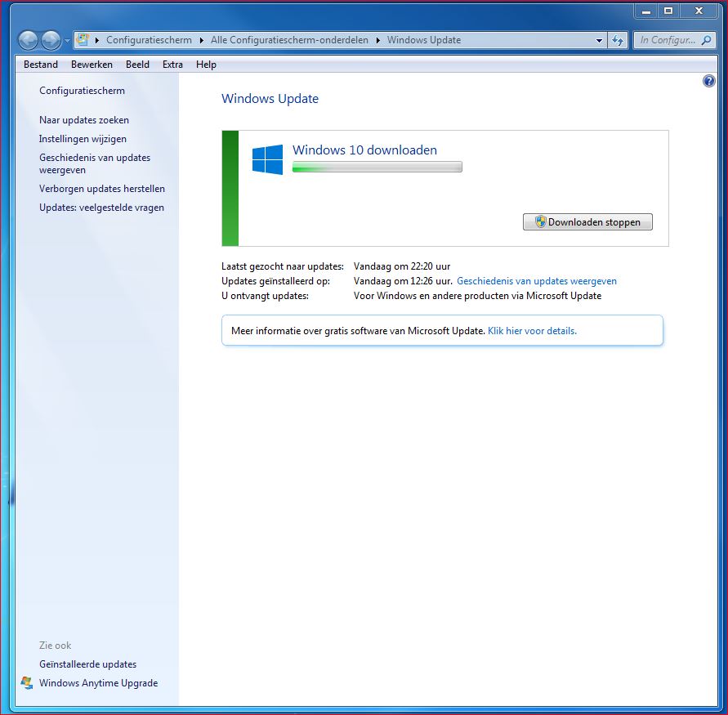Go back with the Back arrow button

[28, 40]
